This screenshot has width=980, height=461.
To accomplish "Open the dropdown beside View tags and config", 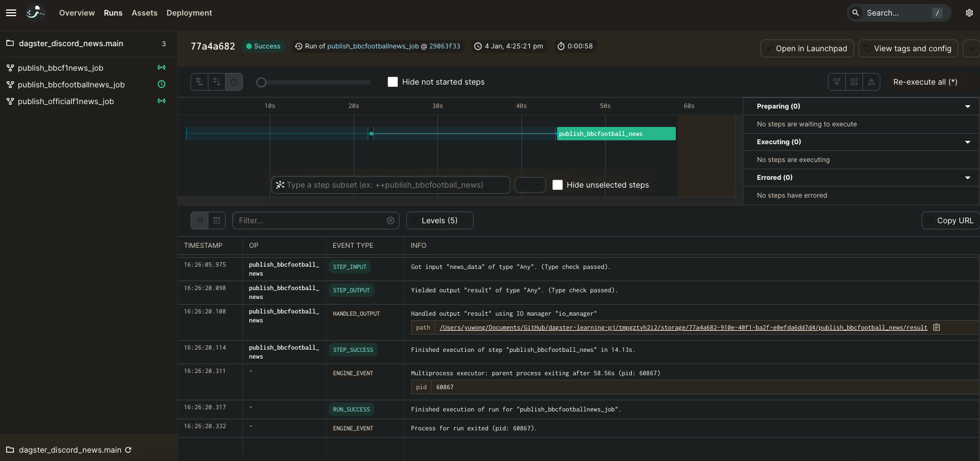I will (x=971, y=48).
